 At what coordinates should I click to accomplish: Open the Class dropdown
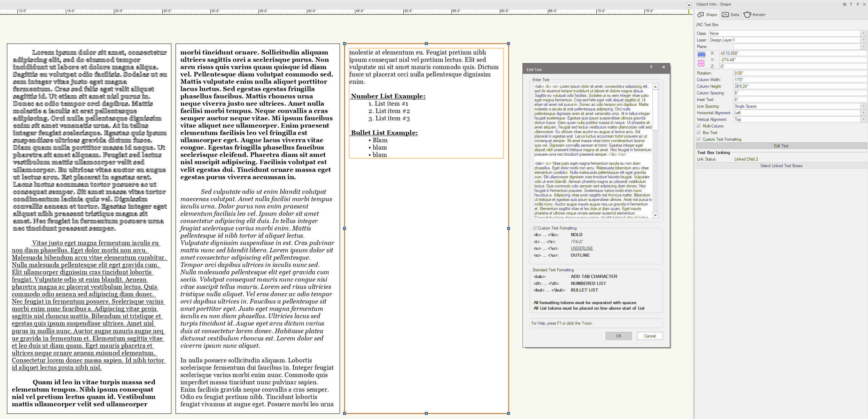863,33
